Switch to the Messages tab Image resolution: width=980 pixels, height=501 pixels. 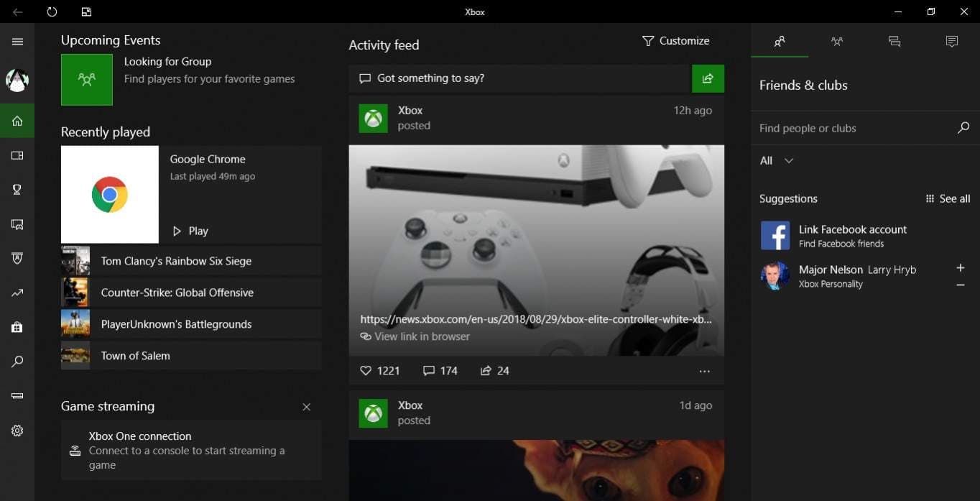pos(895,42)
